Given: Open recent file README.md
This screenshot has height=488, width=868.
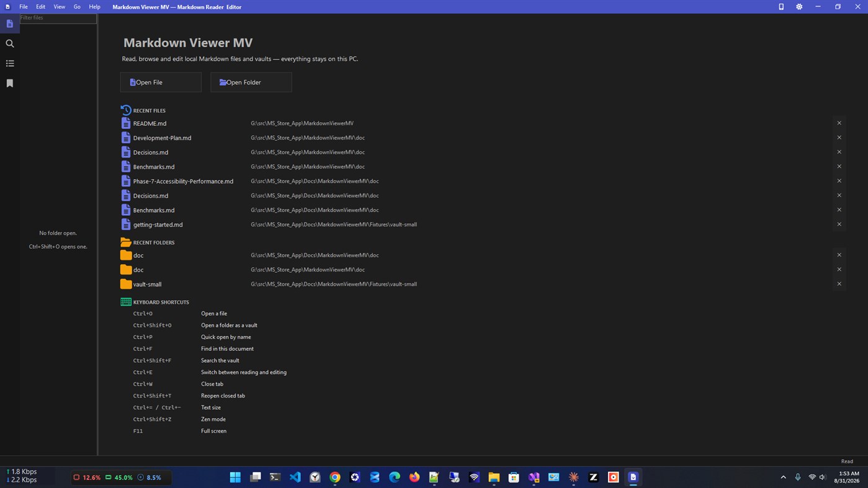Looking at the screenshot, I should [x=150, y=123].
